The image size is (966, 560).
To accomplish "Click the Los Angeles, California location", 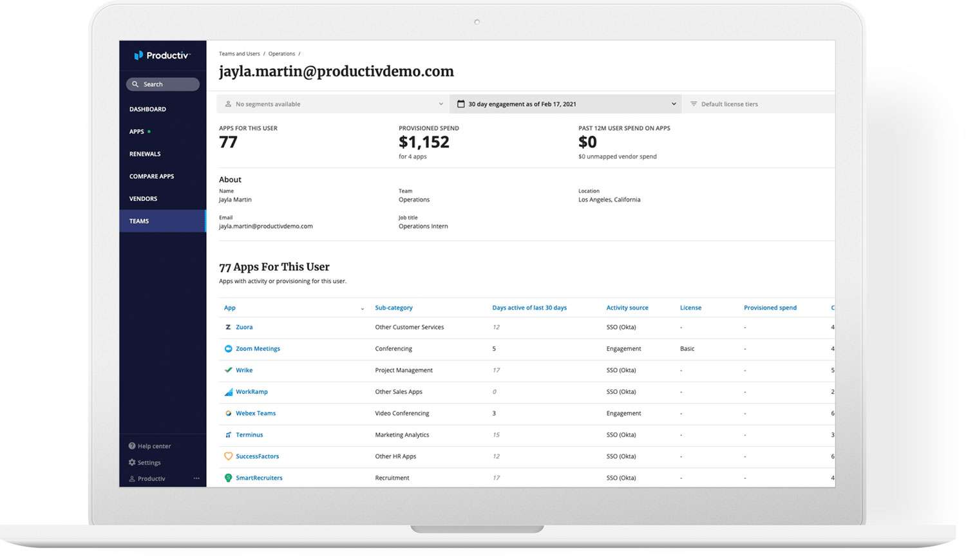I will click(609, 200).
